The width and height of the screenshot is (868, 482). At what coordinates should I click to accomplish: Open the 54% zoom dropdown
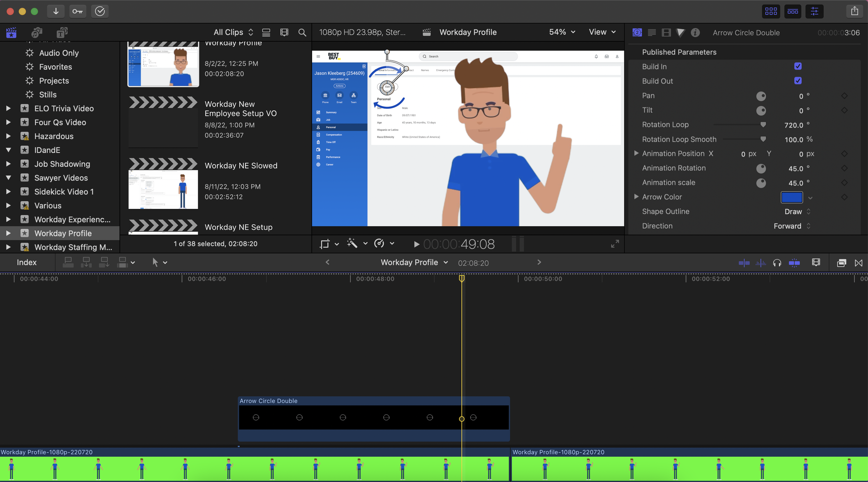pyautogui.click(x=562, y=32)
